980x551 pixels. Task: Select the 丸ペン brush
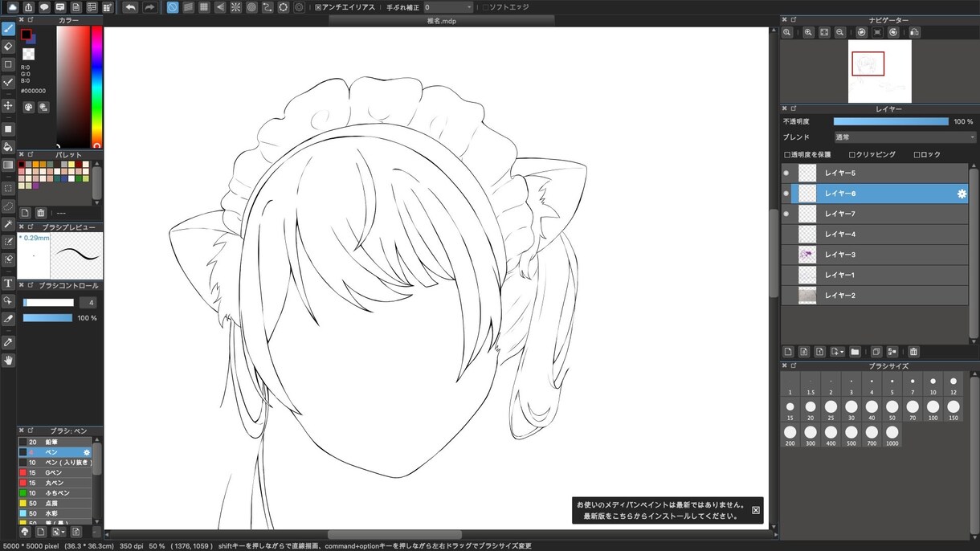click(55, 483)
